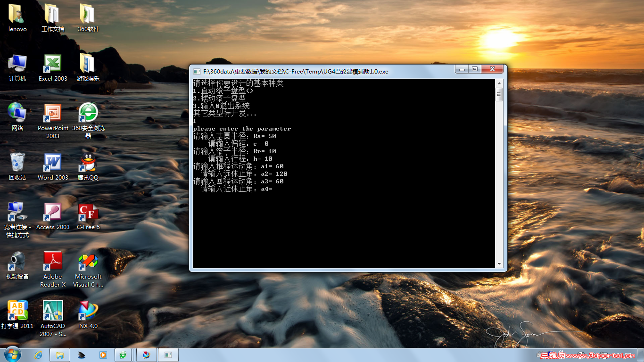
Task: Maximize the UG4凸轮建模辅助 console window
Action: [474, 69]
